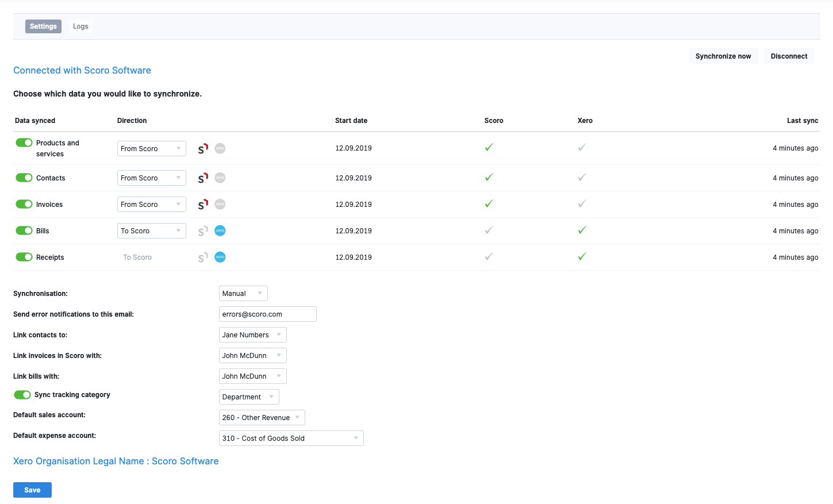Click the Xero logo in Products and services row
This screenshot has width=833, height=504.
[x=220, y=148]
